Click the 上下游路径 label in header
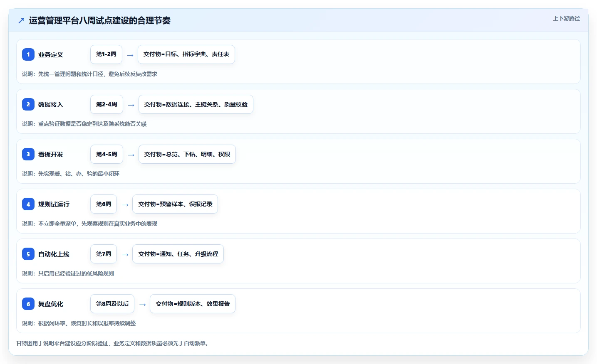The height and width of the screenshot is (364, 597). (566, 18)
